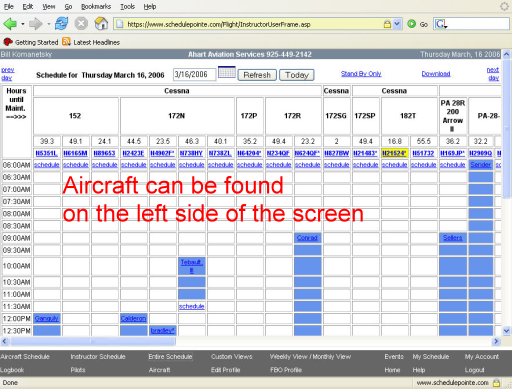The image size is (512, 389).
Task: Open My Account navigation item
Action: pos(482,356)
